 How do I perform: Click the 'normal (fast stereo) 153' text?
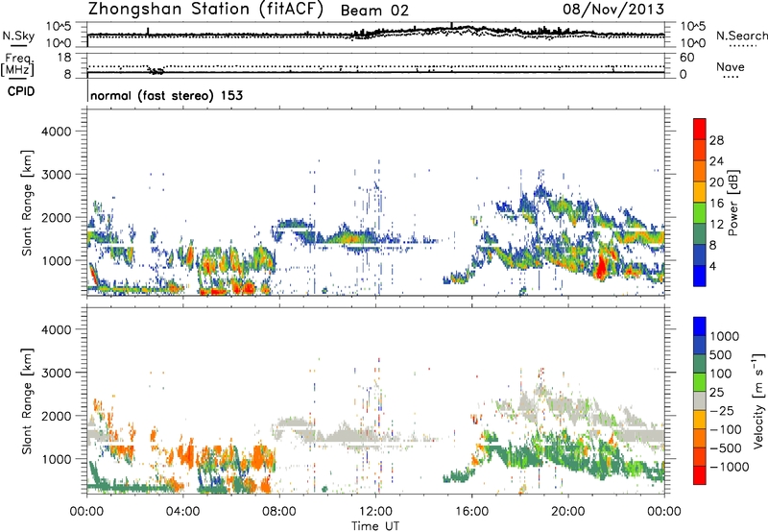pyautogui.click(x=166, y=95)
